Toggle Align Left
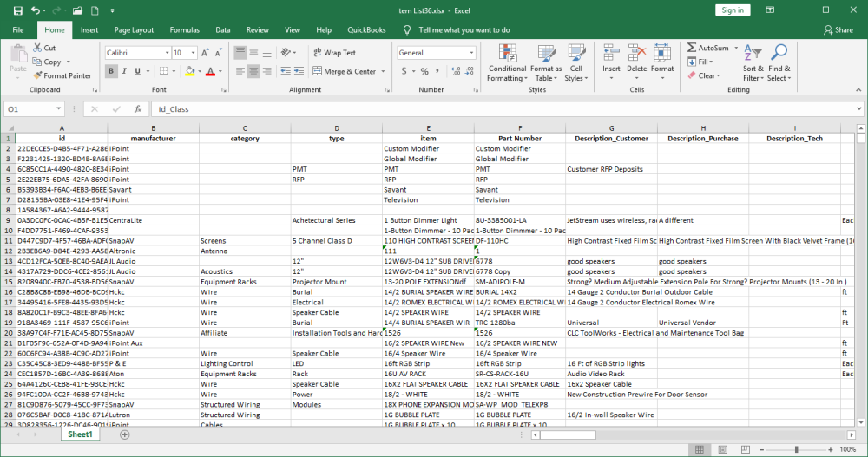Image resolution: width=868 pixels, height=457 pixels. coord(240,71)
